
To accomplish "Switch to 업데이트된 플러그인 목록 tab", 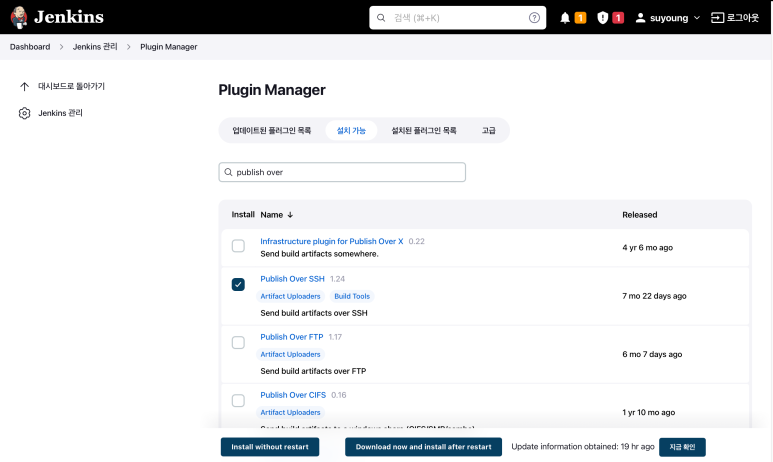I will [x=272, y=131].
